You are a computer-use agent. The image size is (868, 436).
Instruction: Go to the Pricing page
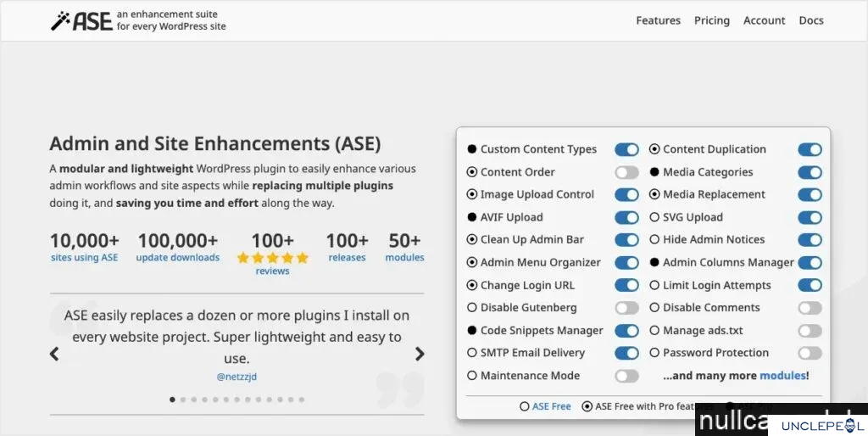pos(712,20)
